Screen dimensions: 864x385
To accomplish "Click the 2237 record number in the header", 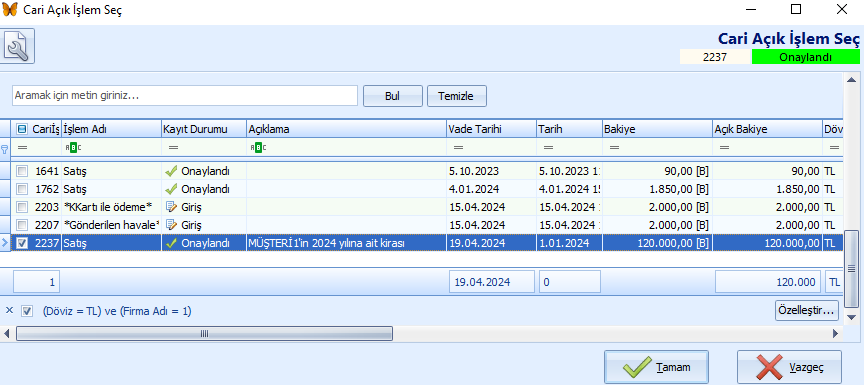I will [715, 57].
